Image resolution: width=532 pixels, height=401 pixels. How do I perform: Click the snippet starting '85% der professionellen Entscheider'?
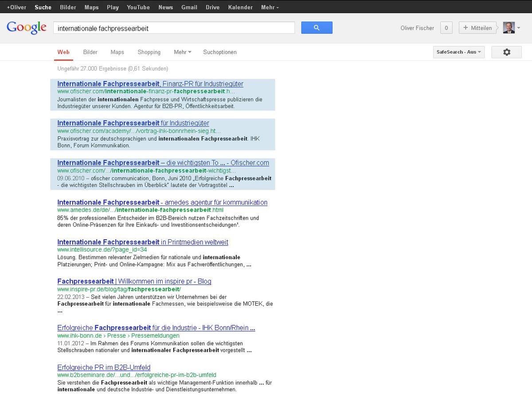[158, 222]
